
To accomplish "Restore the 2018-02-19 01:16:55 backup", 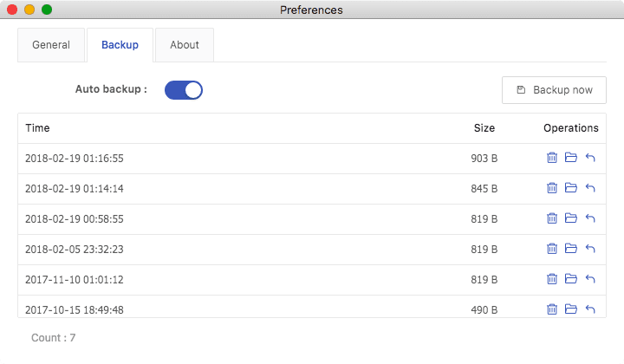I will [590, 158].
